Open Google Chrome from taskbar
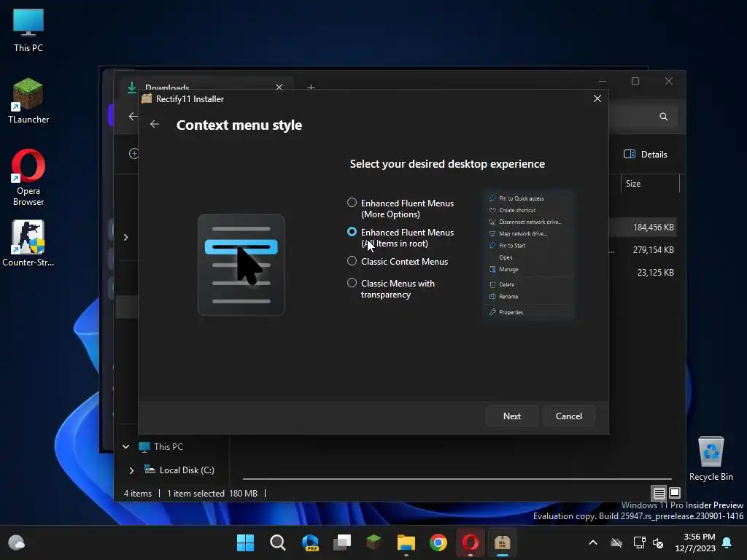The width and height of the screenshot is (747, 560). click(x=438, y=542)
